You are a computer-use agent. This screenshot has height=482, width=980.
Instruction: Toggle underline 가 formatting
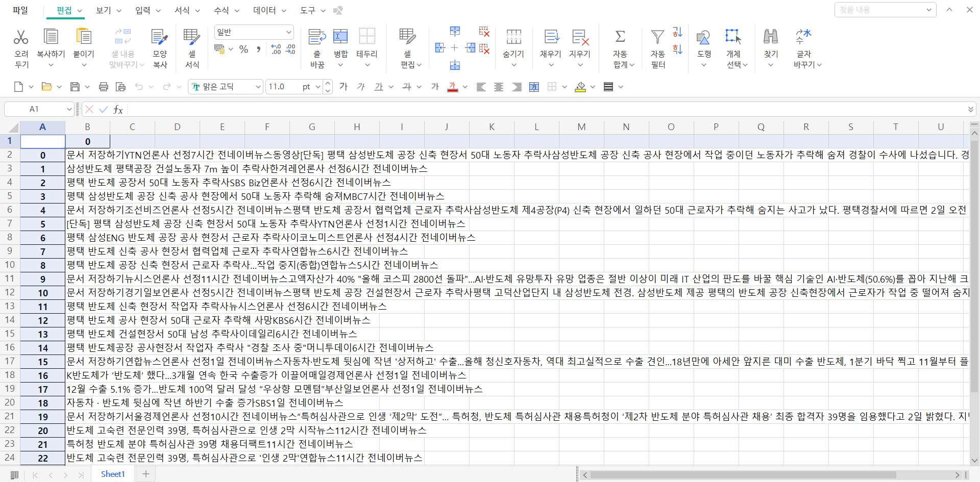tap(379, 87)
